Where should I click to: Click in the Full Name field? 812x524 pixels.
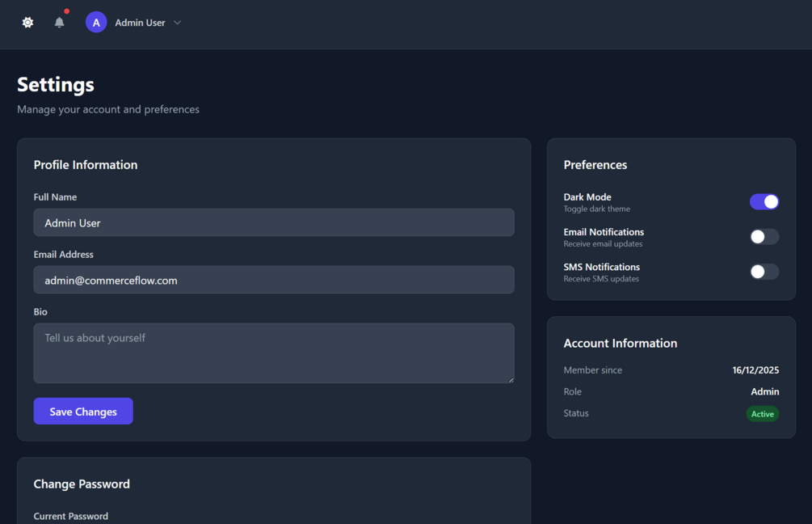coord(273,222)
